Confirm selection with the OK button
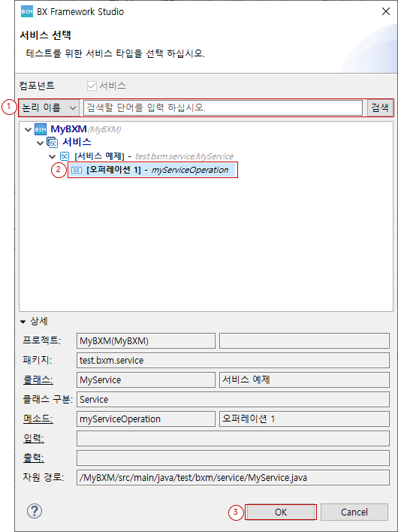Screen dimensions: 398x532 281,512
